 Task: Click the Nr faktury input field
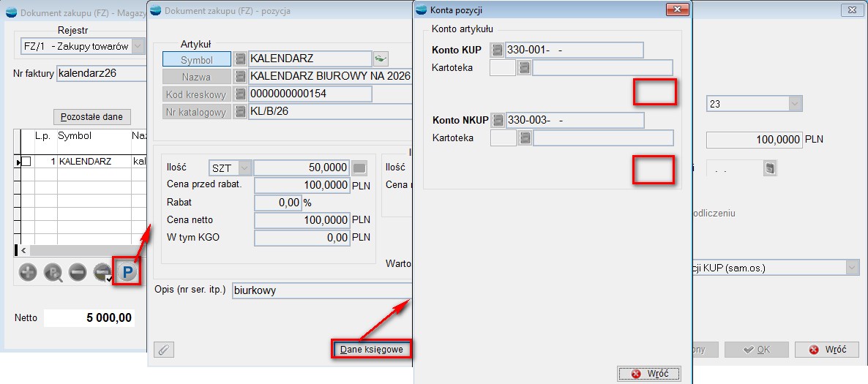tap(101, 73)
